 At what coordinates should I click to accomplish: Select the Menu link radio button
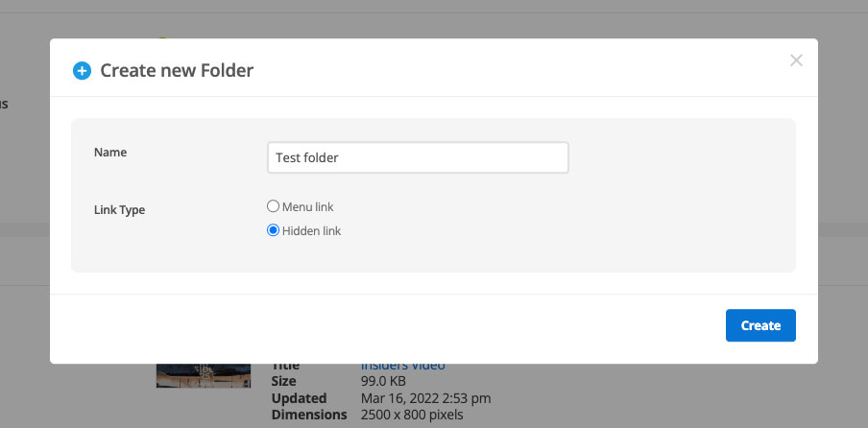click(x=273, y=206)
